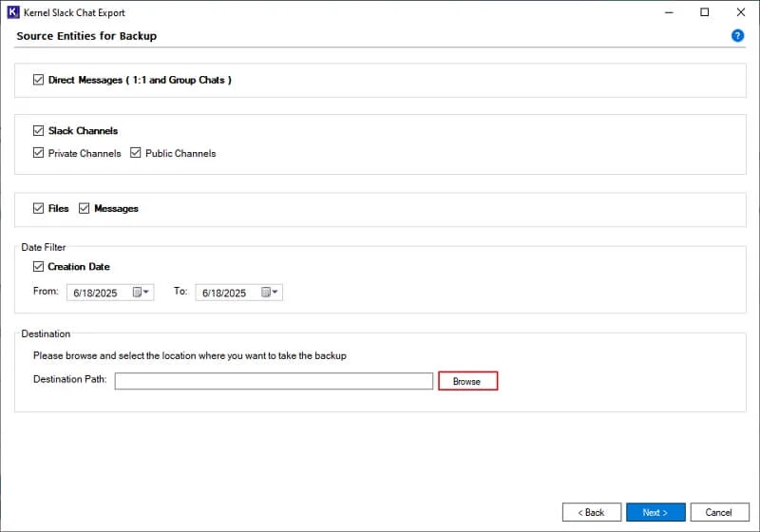Click the 'Destination Path:' label
760x532 pixels.
[x=70, y=379]
